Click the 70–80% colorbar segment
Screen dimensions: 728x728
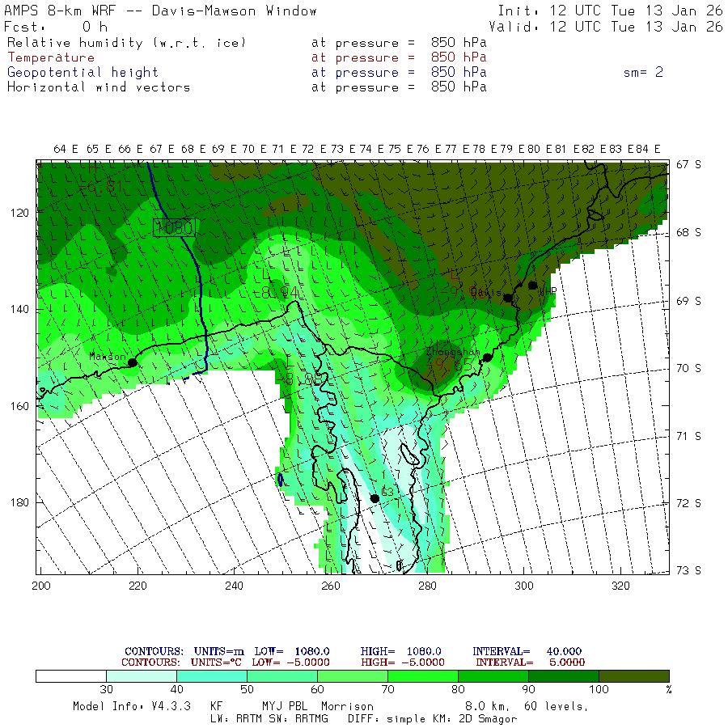423,676
